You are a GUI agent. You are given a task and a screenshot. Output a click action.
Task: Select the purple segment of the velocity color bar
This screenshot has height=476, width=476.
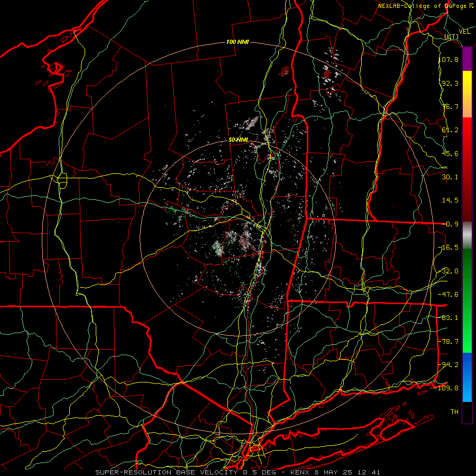pyautogui.click(x=467, y=59)
